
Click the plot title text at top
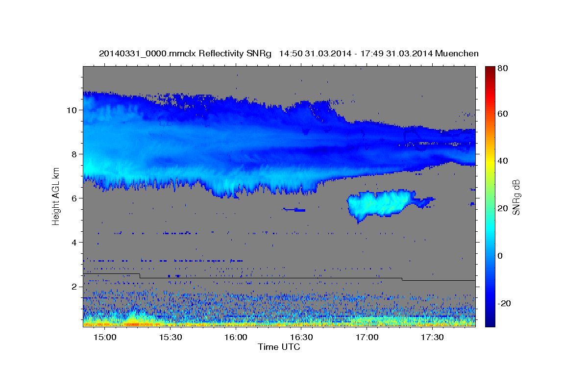coord(289,53)
